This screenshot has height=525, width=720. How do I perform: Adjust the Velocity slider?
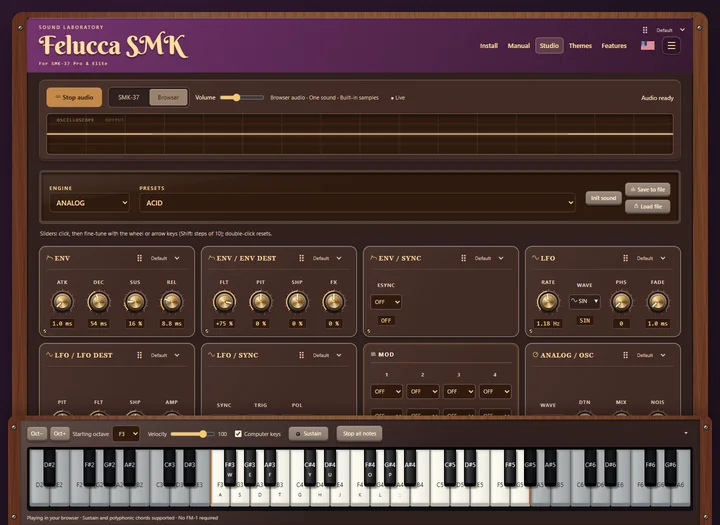192,434
